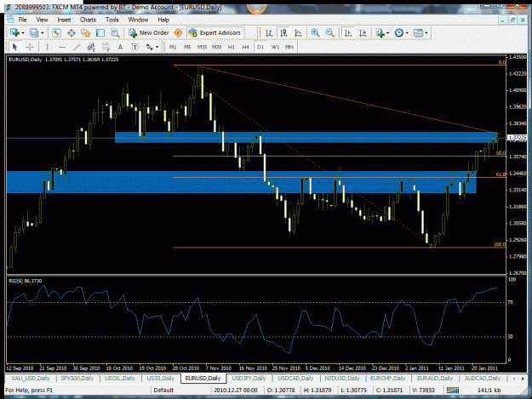Screen dimensions: 532x399
Task: Select the Horizontal Line drawing tool
Action: click(62, 47)
